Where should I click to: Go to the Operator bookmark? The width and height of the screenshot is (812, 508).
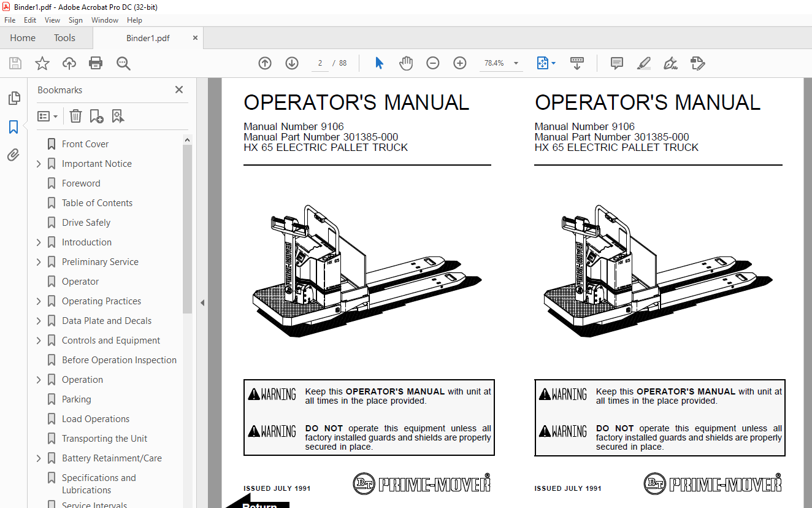coord(80,282)
